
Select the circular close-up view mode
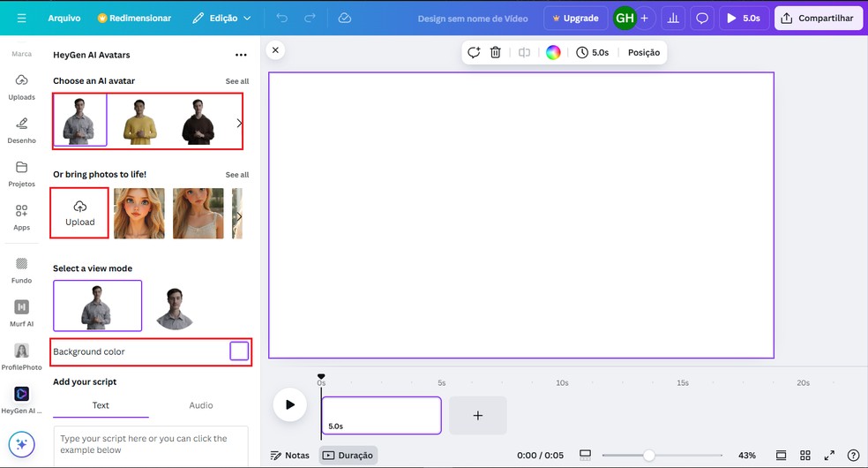[175, 308]
